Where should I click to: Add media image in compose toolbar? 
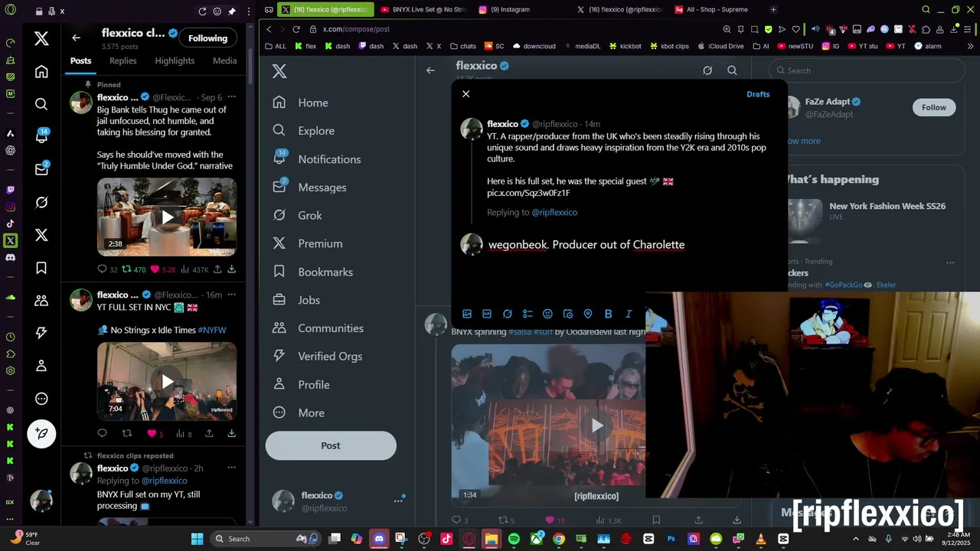pyautogui.click(x=467, y=314)
